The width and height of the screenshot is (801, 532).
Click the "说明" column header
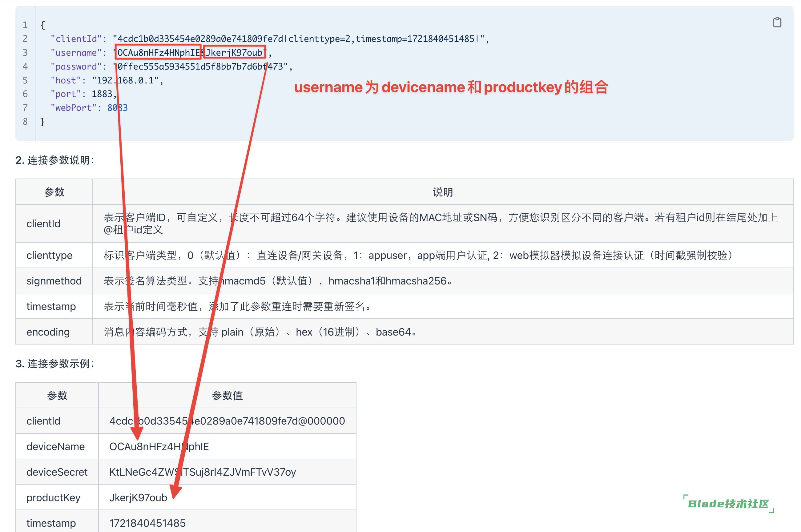(442, 192)
